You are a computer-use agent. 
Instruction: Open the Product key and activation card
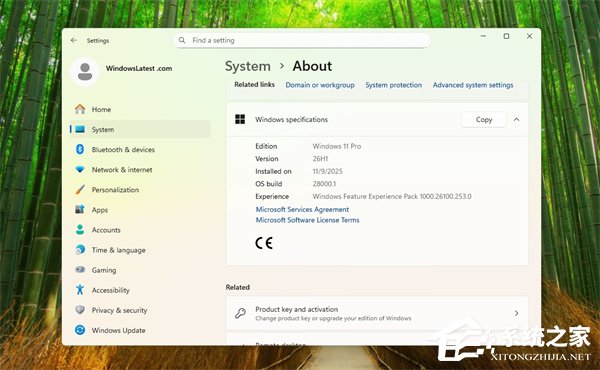(x=377, y=313)
